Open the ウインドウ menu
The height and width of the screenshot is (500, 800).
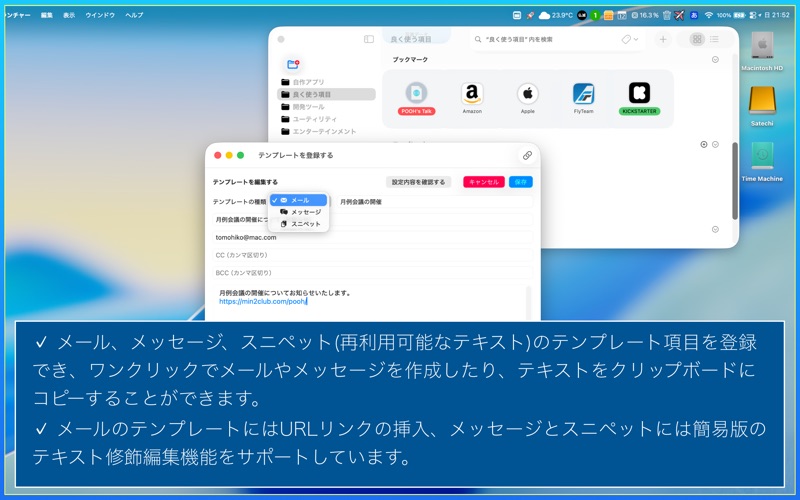100,15
